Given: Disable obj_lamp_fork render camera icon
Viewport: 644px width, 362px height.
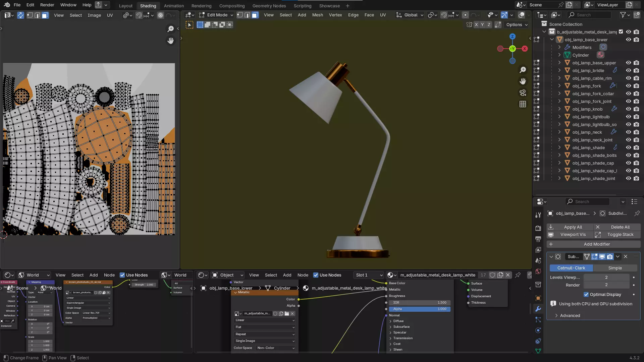Looking at the screenshot, I should [x=636, y=86].
